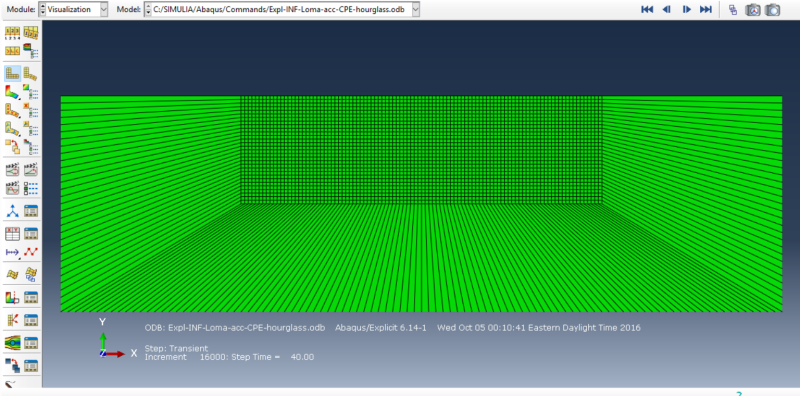The image size is (800, 396).
Task: Click the second camera icon
Action: coord(772,9)
